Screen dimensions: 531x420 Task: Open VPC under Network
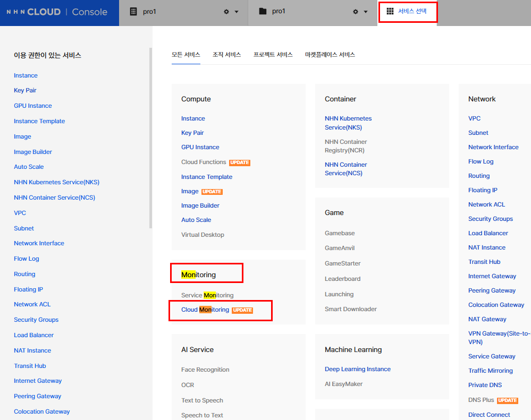pyautogui.click(x=475, y=119)
